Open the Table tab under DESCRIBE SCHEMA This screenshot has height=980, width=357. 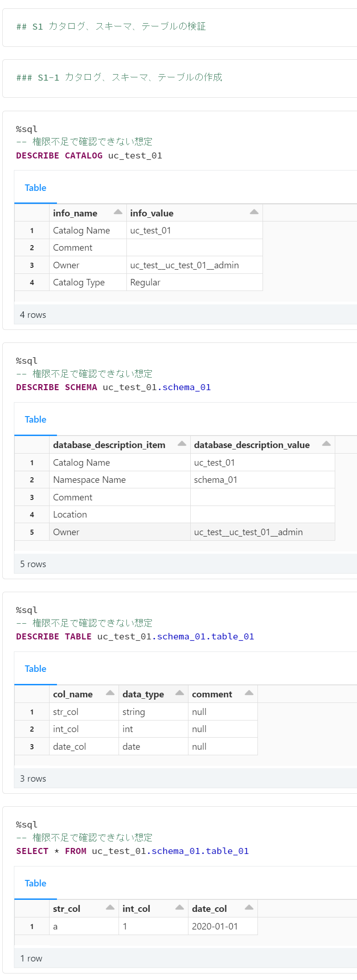click(x=36, y=419)
